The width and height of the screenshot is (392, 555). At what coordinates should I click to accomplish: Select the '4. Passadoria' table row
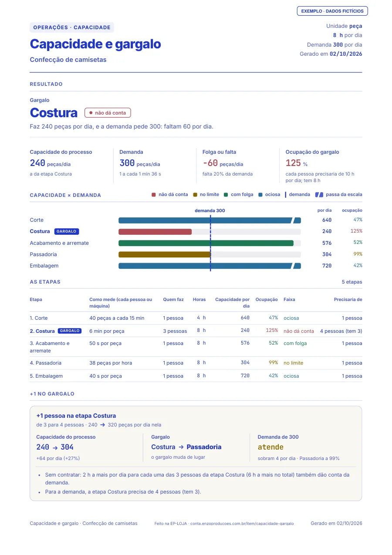point(196,363)
